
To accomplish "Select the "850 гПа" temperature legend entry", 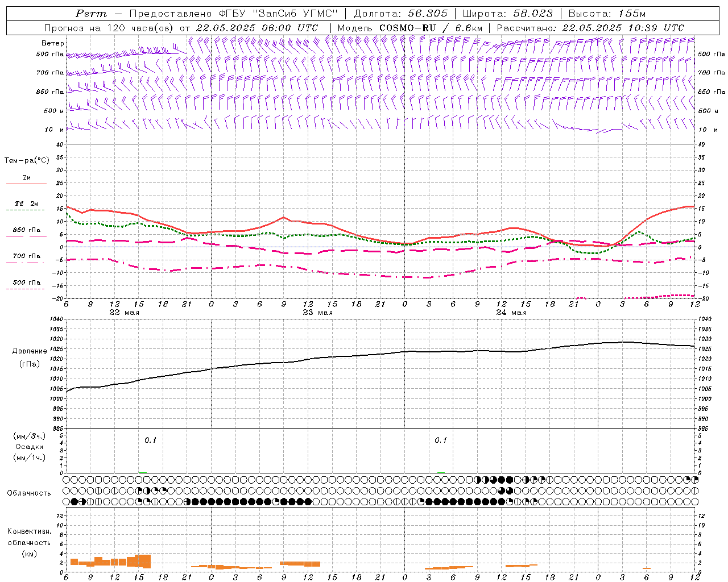I will click(27, 230).
